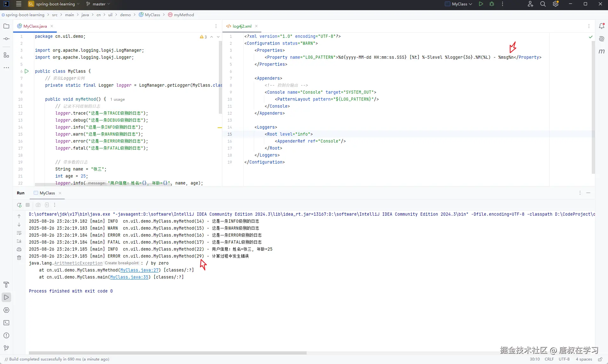
Task: Switch to the MyClass.java editor tab
Action: click(x=35, y=26)
